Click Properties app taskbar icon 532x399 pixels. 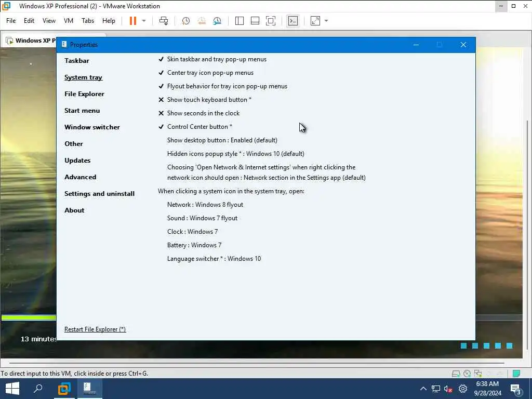coord(89,389)
